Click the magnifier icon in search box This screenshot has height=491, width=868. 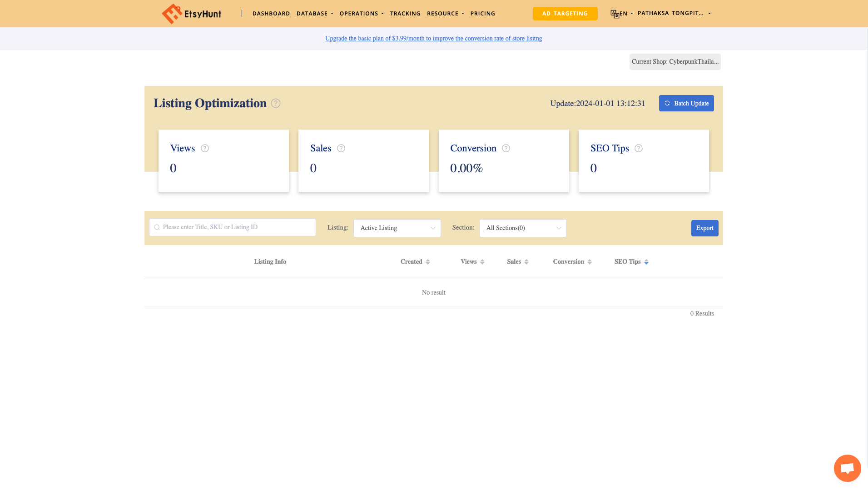pyautogui.click(x=157, y=227)
